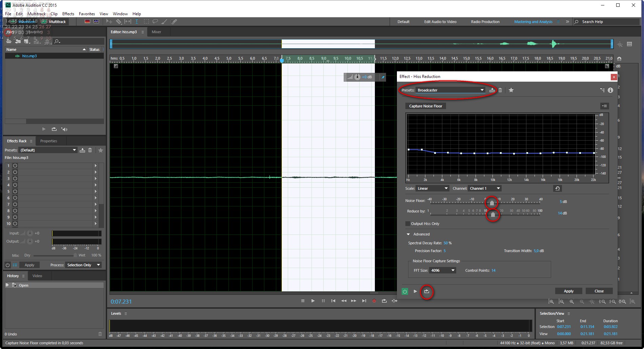Save Hiss Reduction preset icon

492,90
